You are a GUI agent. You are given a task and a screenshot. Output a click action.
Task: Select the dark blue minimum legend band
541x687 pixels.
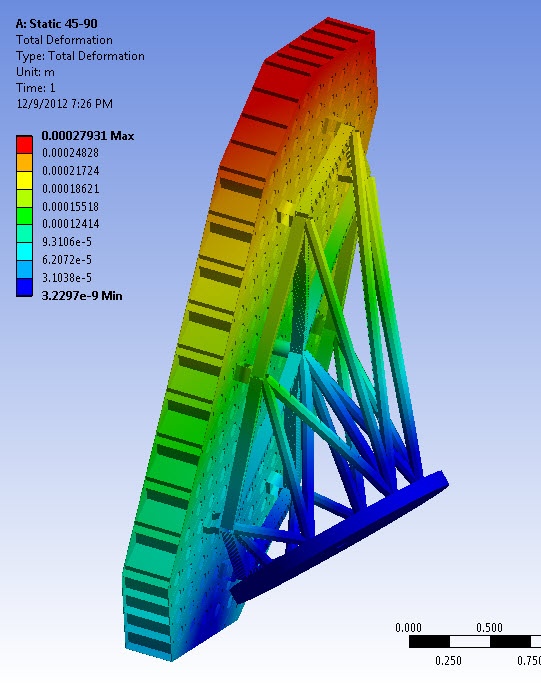pos(25,287)
